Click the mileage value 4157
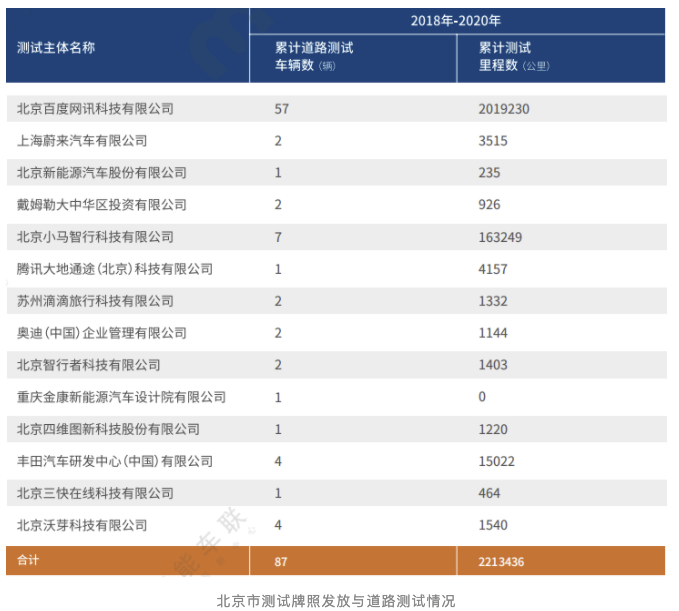 point(493,269)
